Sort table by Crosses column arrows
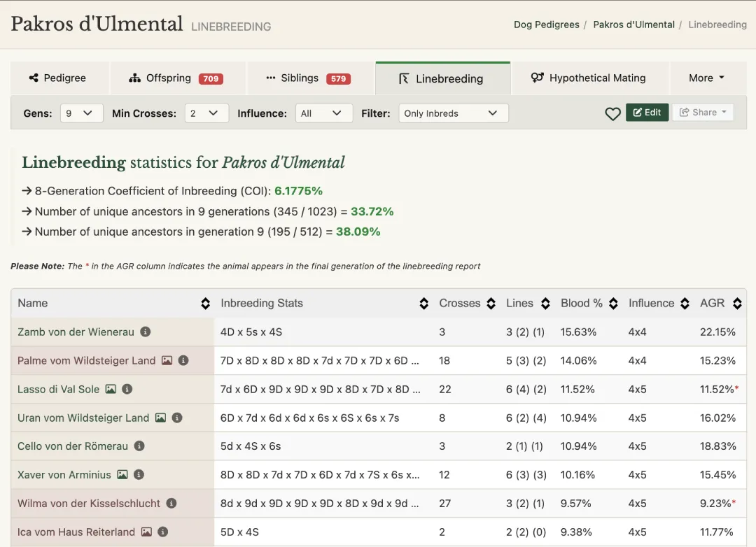The height and width of the screenshot is (547, 756). (491, 303)
